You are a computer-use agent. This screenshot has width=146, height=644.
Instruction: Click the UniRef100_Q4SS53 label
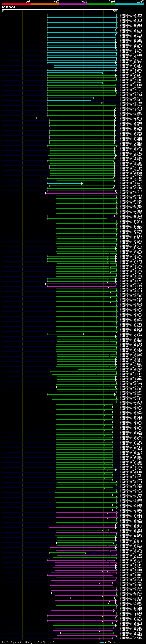[131, 404]
